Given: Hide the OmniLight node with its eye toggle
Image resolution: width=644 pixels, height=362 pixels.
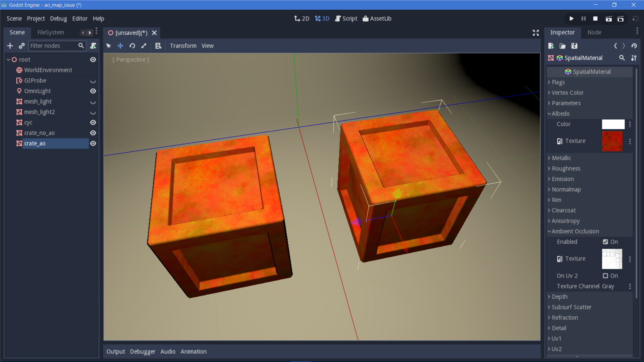Looking at the screenshot, I should tap(93, 91).
